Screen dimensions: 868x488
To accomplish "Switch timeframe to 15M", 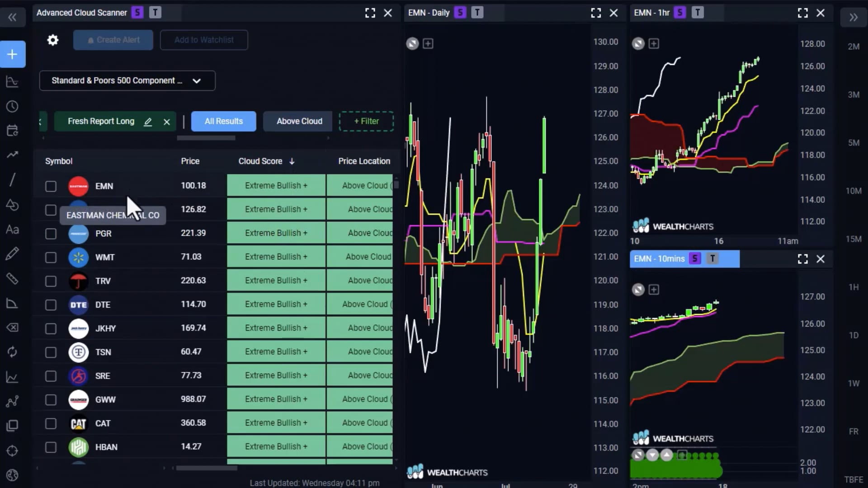I will tap(854, 239).
